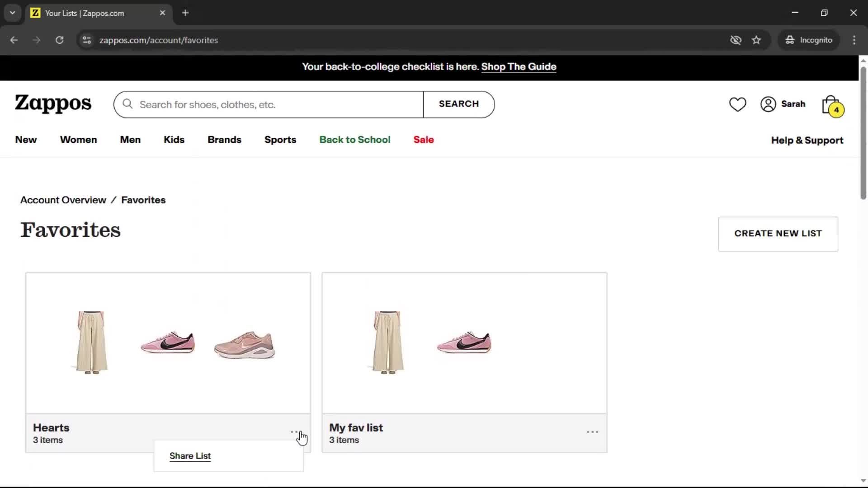
Task: Click the browser forward arrow
Action: tap(37, 40)
